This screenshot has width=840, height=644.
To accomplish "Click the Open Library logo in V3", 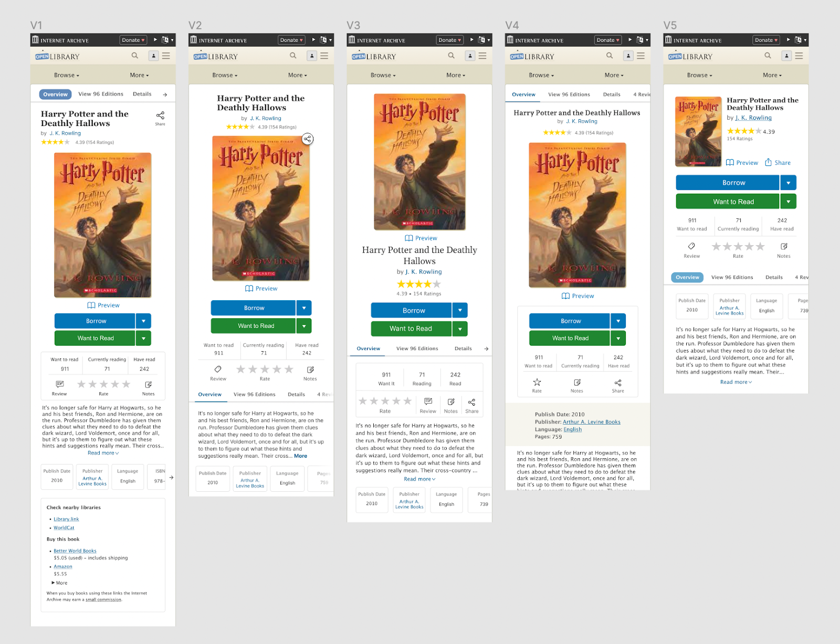I will click(373, 56).
